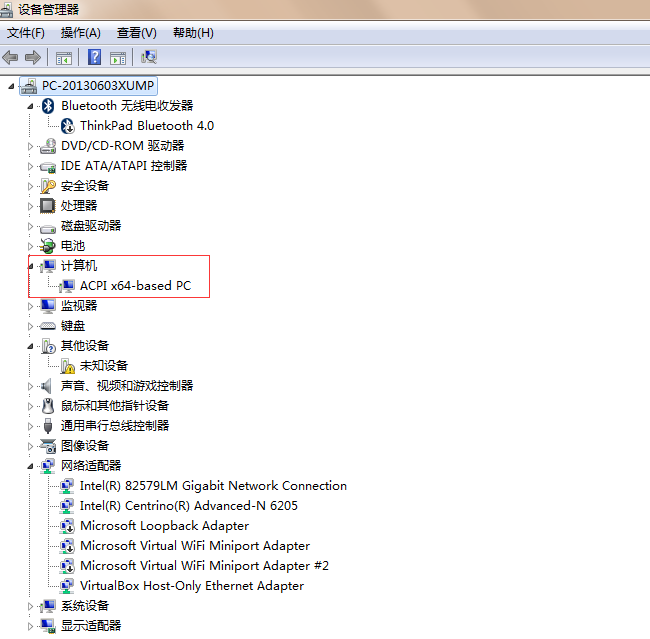Select Intel(R) 82579LM Gigabit Network Connection
650x639 pixels.
pos(213,486)
